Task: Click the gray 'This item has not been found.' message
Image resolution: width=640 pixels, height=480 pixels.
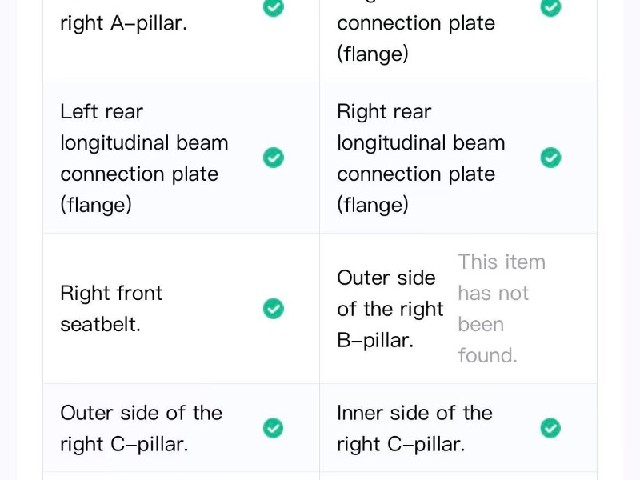Action: (x=502, y=309)
